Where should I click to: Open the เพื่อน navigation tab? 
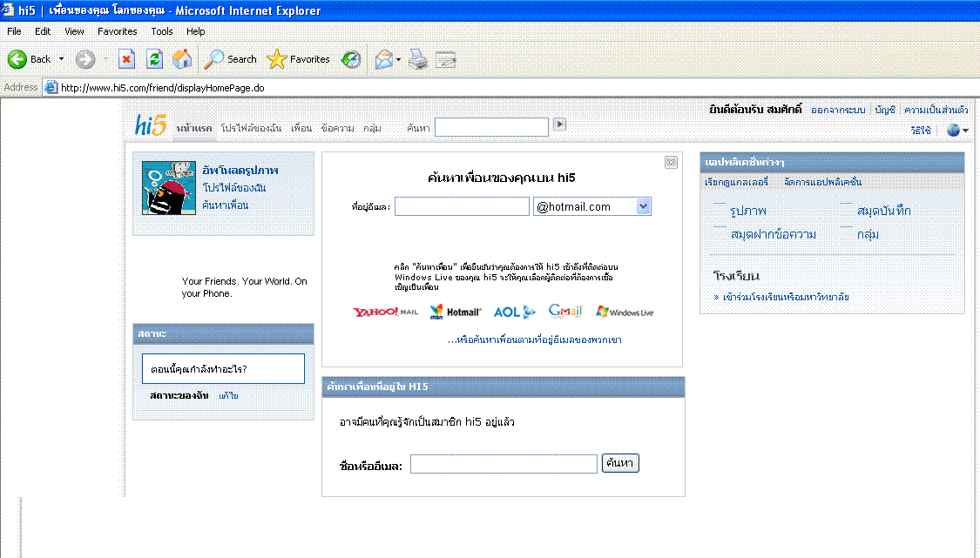pyautogui.click(x=301, y=128)
